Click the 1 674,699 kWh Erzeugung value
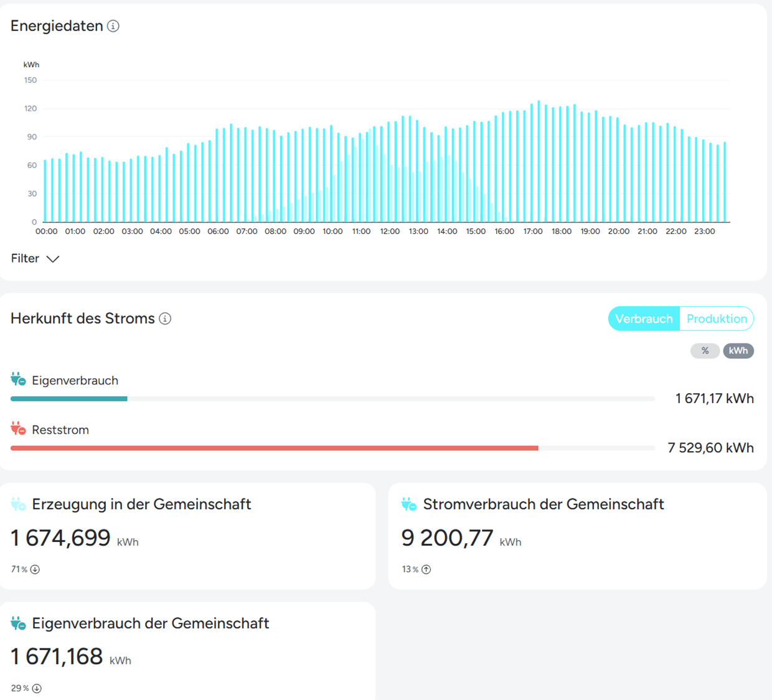The height and width of the screenshot is (700, 772). pos(61,538)
